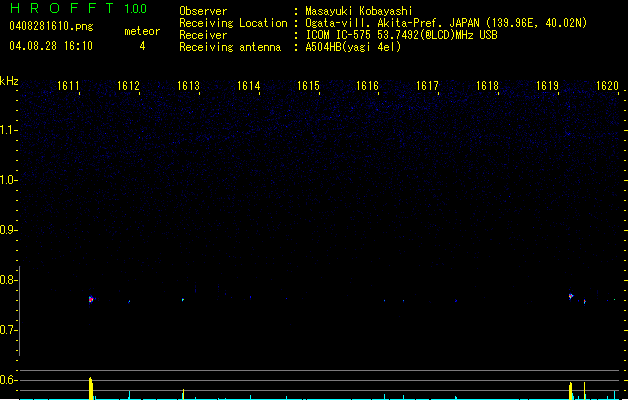This screenshot has height=400, width=629.
Task: Click the 1619 time axis marker
Action: click(x=547, y=86)
